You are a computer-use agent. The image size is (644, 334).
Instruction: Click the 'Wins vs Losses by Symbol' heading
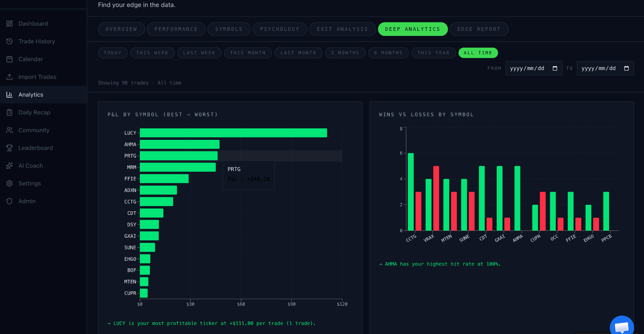[x=426, y=114]
